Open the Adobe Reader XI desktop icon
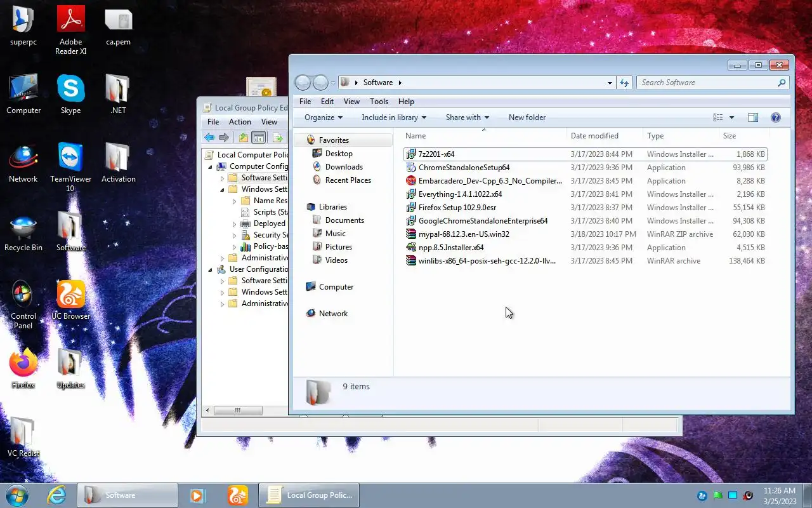Image resolution: width=812 pixels, height=508 pixels. (x=70, y=30)
